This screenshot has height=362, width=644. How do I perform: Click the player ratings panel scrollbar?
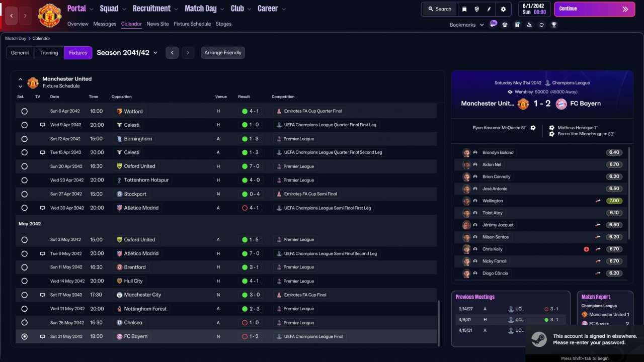click(629, 193)
